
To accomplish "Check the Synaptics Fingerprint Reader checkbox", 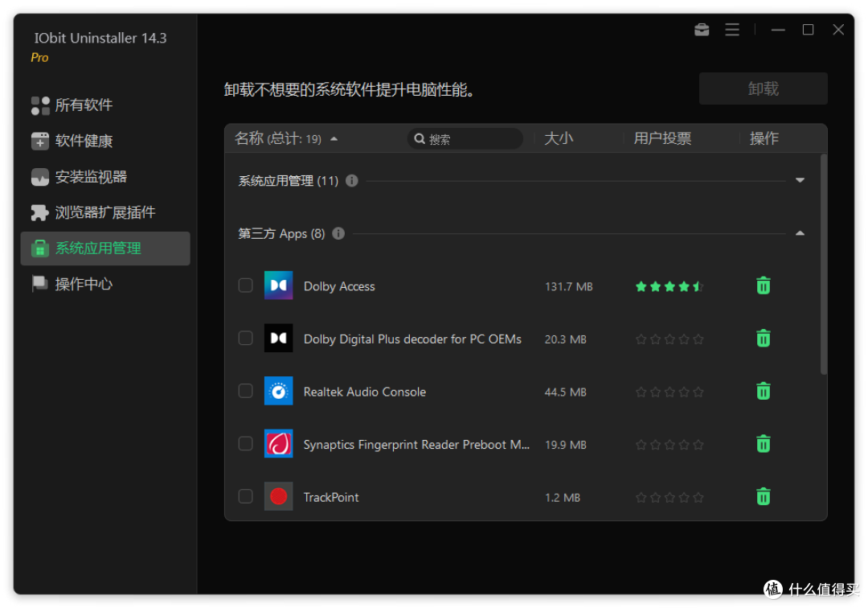I will pyautogui.click(x=245, y=444).
